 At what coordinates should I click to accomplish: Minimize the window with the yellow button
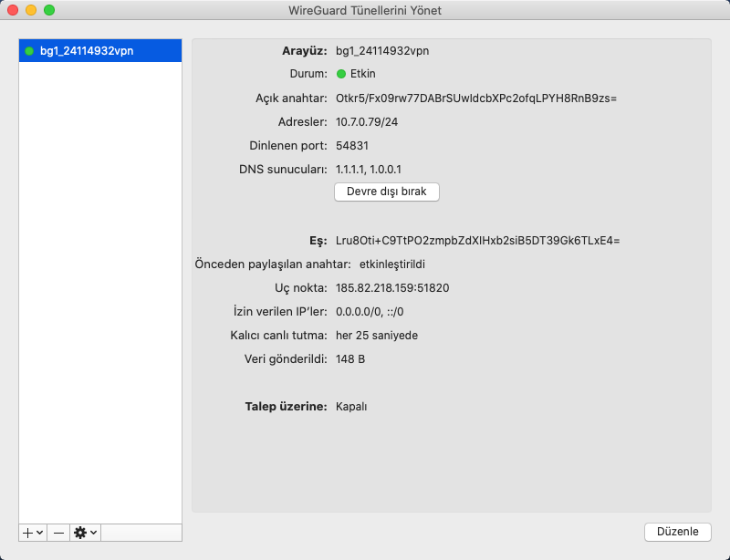[31, 10]
